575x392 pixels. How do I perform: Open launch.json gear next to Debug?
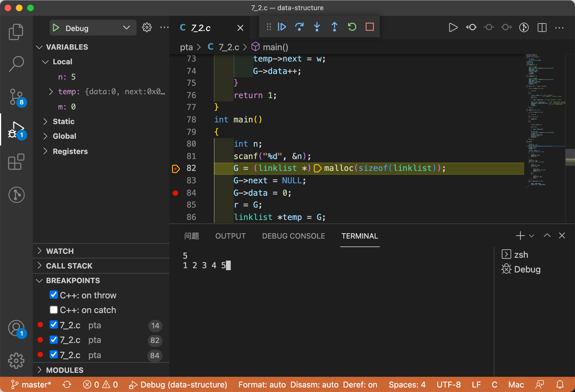[147, 28]
